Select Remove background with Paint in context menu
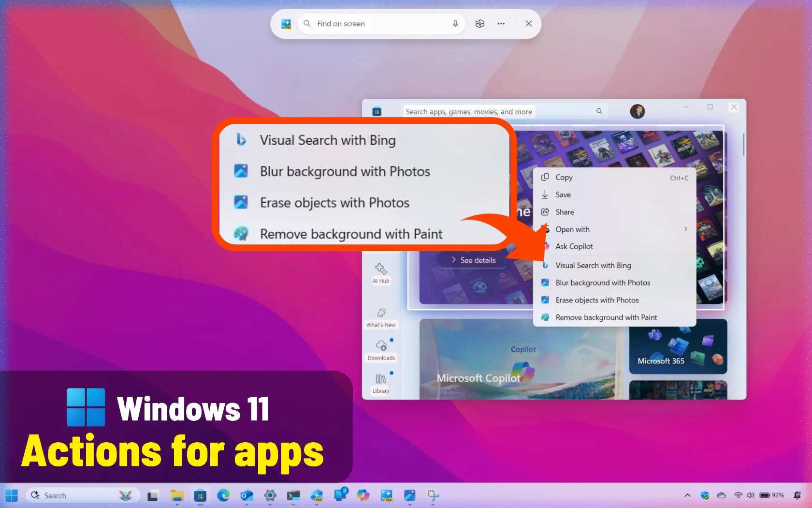This screenshot has height=508, width=812. 615,317
